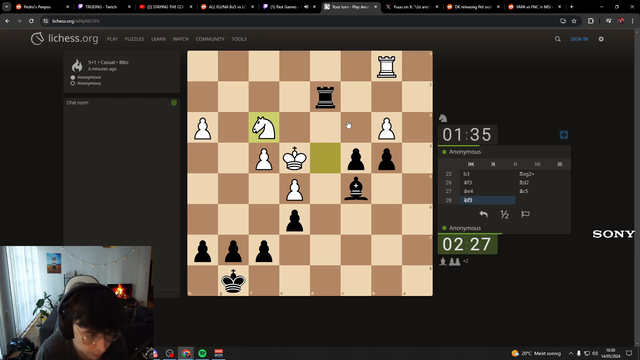This screenshot has width=640, height=360.
Task: Open the PLAY menu
Action: tap(112, 39)
